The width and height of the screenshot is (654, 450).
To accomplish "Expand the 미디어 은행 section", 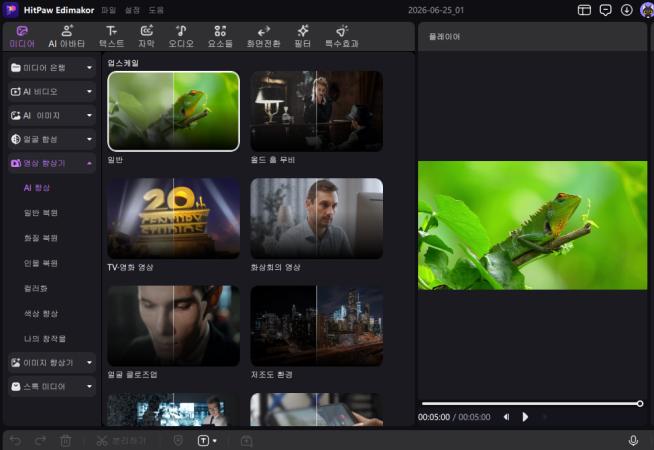I will click(52, 68).
